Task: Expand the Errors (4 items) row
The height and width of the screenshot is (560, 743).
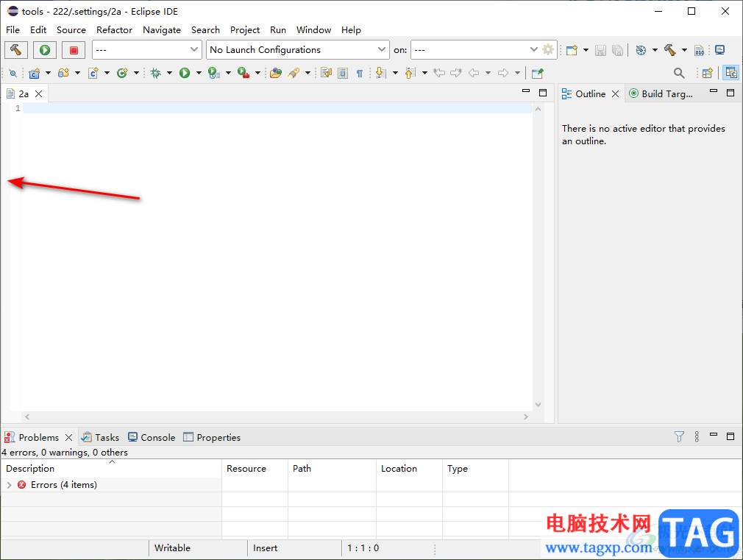Action: pyautogui.click(x=9, y=485)
